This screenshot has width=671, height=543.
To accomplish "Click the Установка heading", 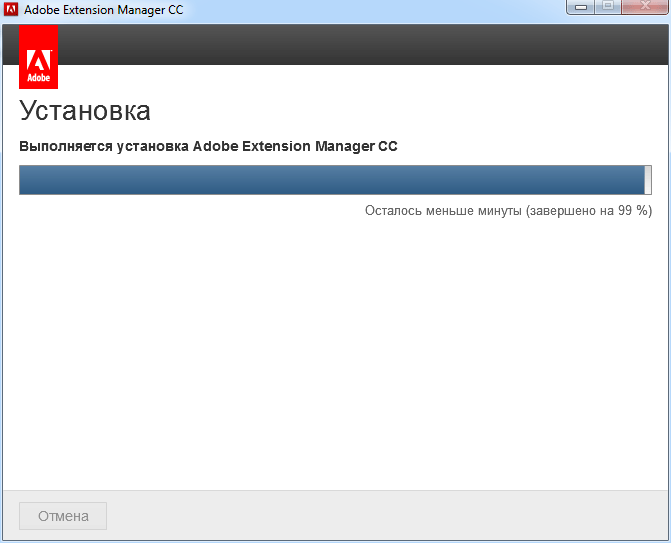I will tap(85, 111).
